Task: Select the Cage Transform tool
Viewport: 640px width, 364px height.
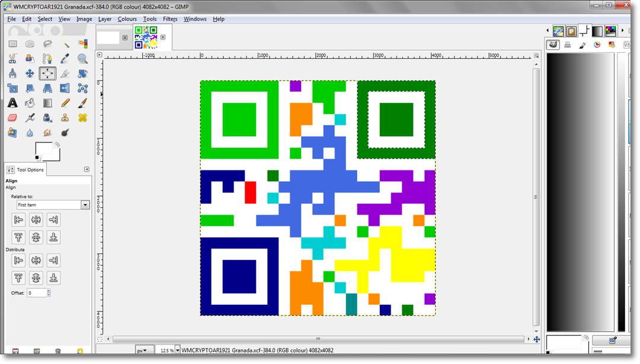Action: [82, 88]
